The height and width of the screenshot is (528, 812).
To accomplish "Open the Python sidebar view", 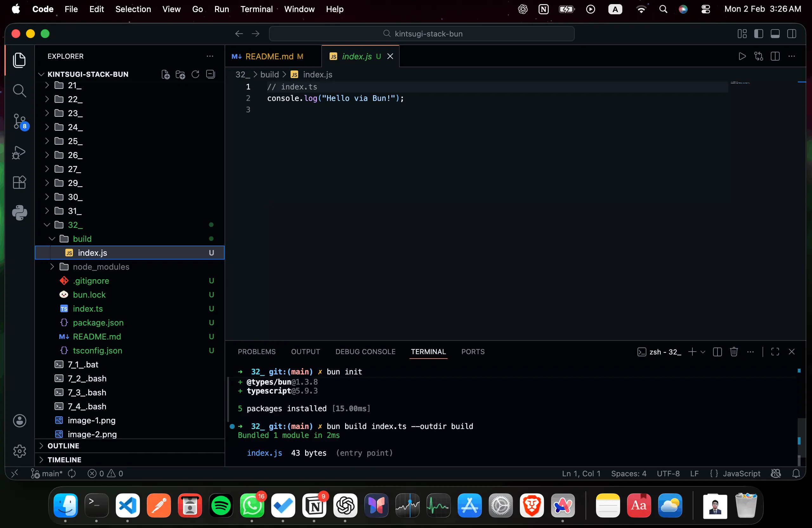I will (19, 213).
